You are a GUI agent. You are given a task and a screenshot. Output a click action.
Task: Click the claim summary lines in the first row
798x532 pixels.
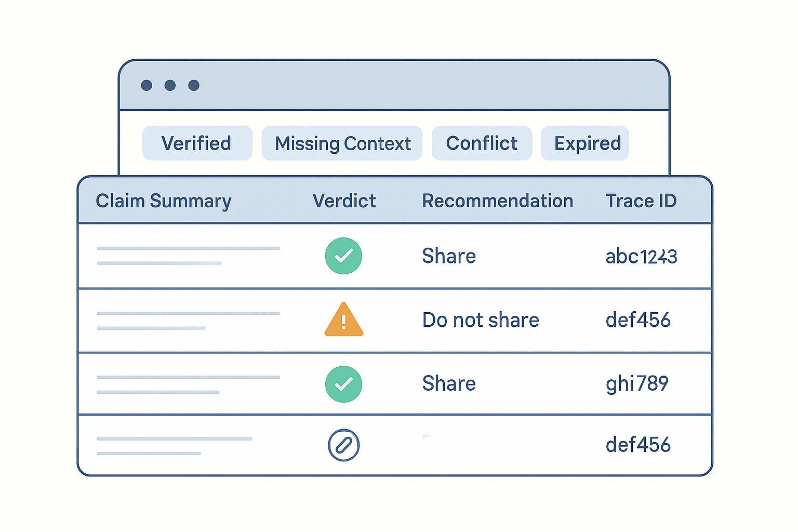click(x=188, y=256)
